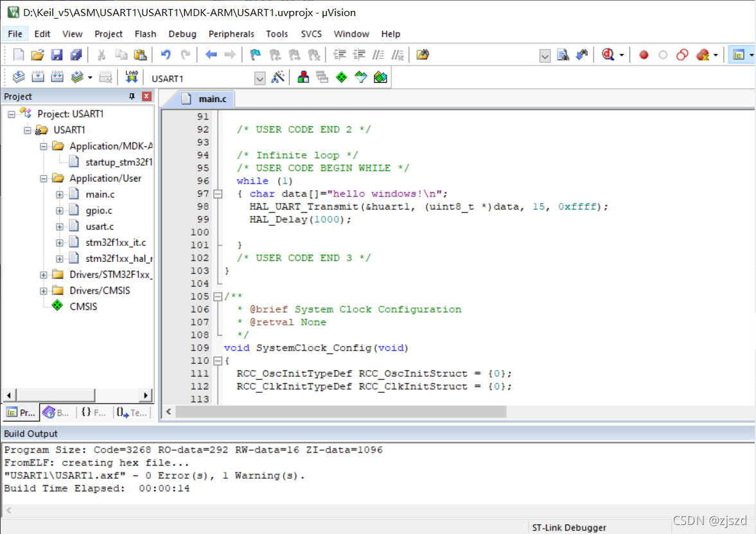
Task: Open the Flash menu
Action: click(x=145, y=34)
